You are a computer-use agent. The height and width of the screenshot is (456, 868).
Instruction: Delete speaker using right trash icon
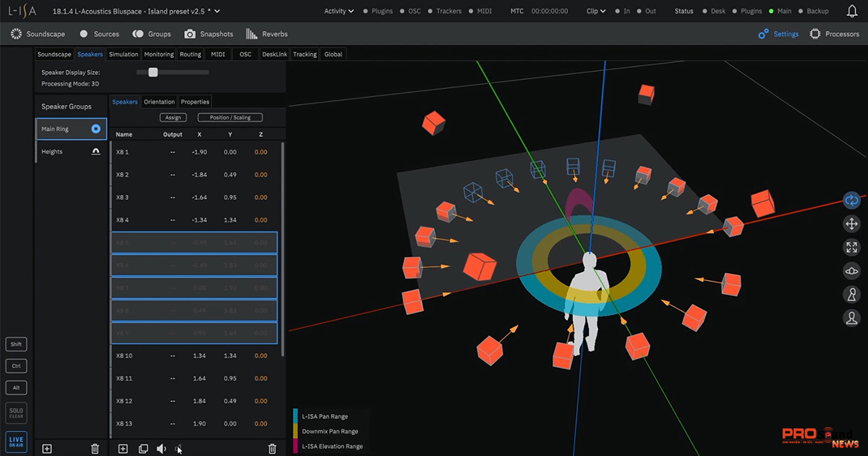coord(272,449)
